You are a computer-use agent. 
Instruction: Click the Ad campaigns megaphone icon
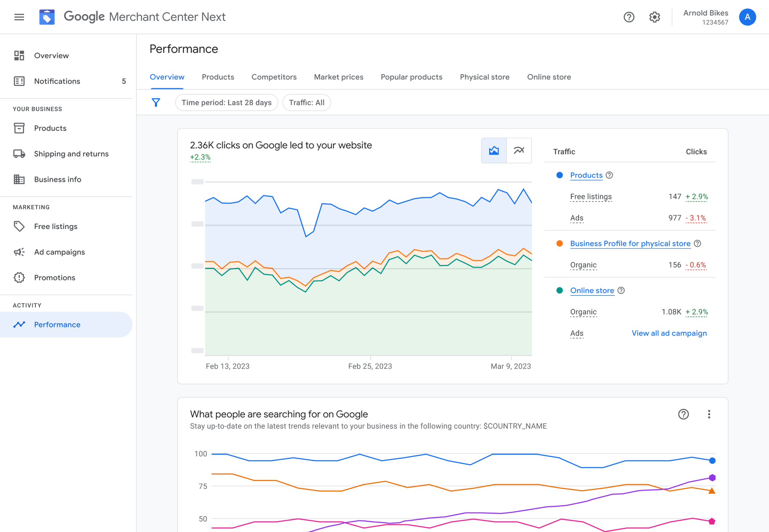[x=19, y=252]
